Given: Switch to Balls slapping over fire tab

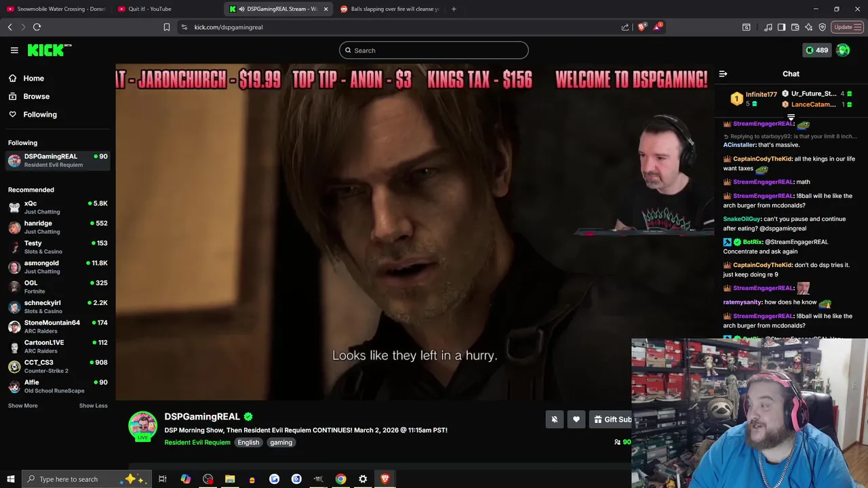Looking at the screenshot, I should click(389, 9).
